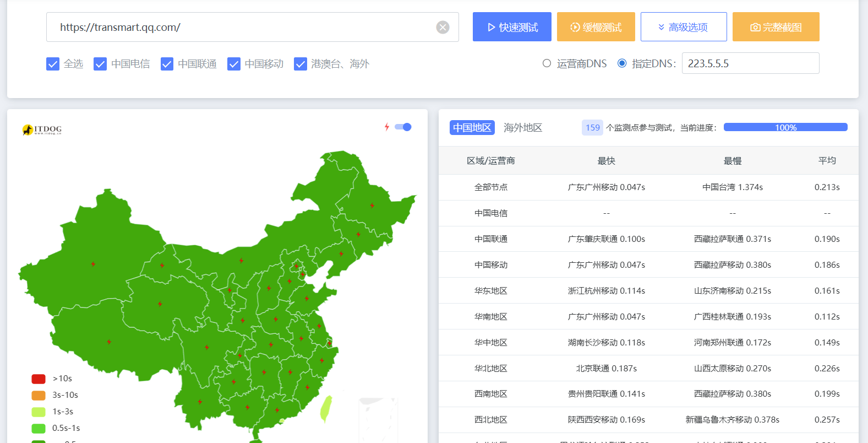Select the 运营商DNS radio button
Image resolution: width=868 pixels, height=443 pixels.
click(x=547, y=63)
